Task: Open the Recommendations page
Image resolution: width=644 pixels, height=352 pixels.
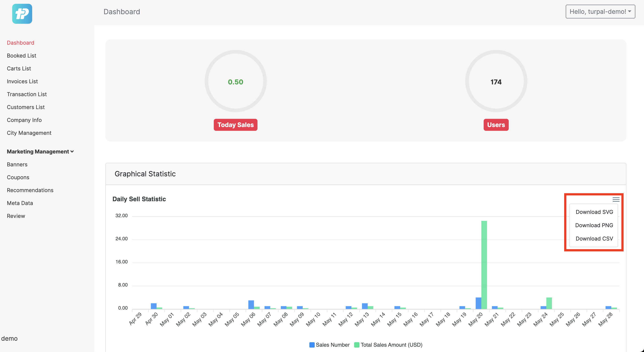Action: pyautogui.click(x=30, y=190)
